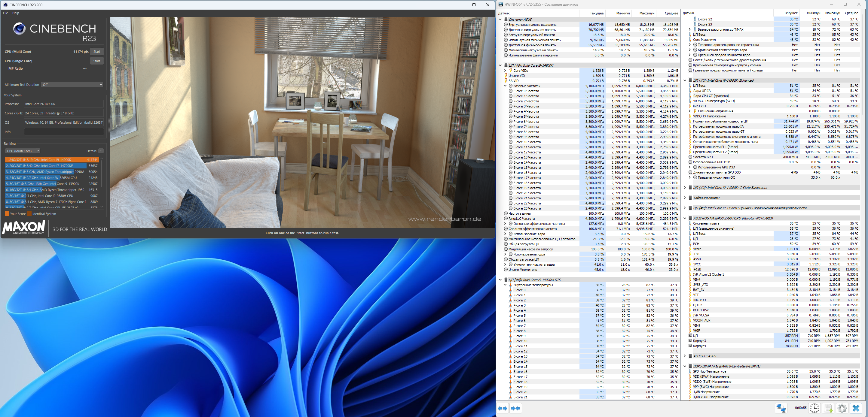Expand the Тайминги памяти section
The image size is (868, 417).
click(x=685, y=198)
